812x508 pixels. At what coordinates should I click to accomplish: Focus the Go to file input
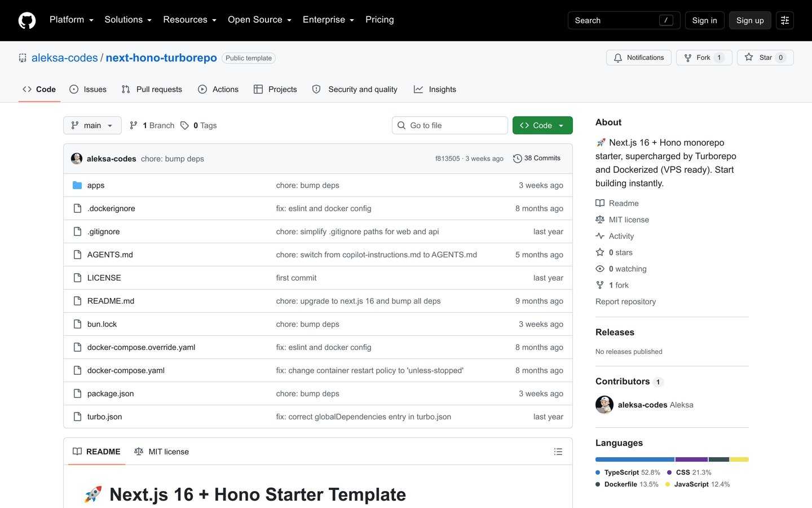[x=450, y=125]
